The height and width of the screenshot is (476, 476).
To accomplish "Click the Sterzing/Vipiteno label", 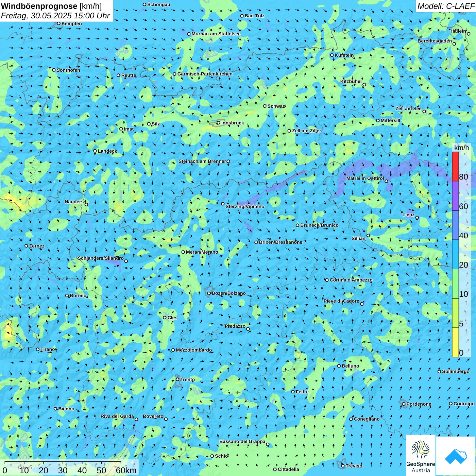I will (245, 206).
